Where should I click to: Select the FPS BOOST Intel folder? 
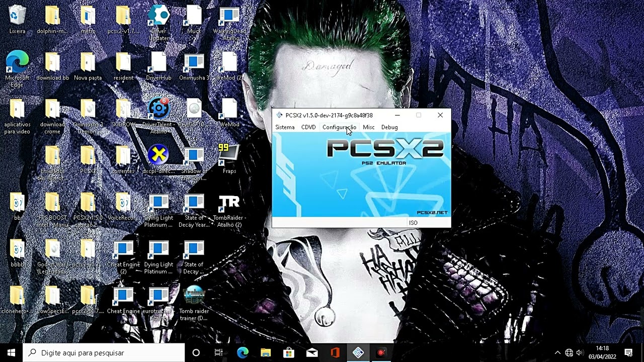(52, 210)
